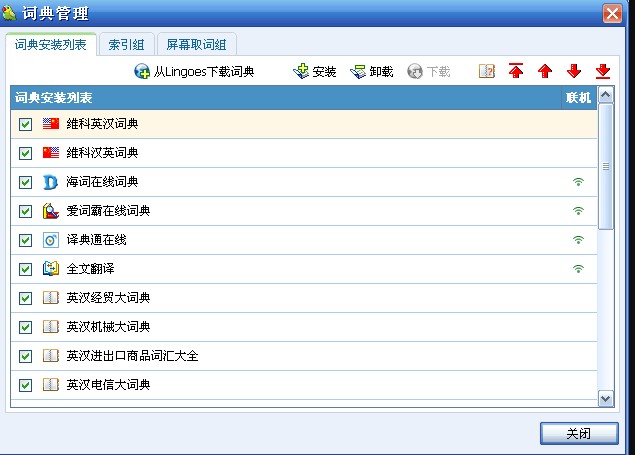635x455 pixels.
Task: Click the flag icon of 維科汉英词典
Action: click(51, 153)
